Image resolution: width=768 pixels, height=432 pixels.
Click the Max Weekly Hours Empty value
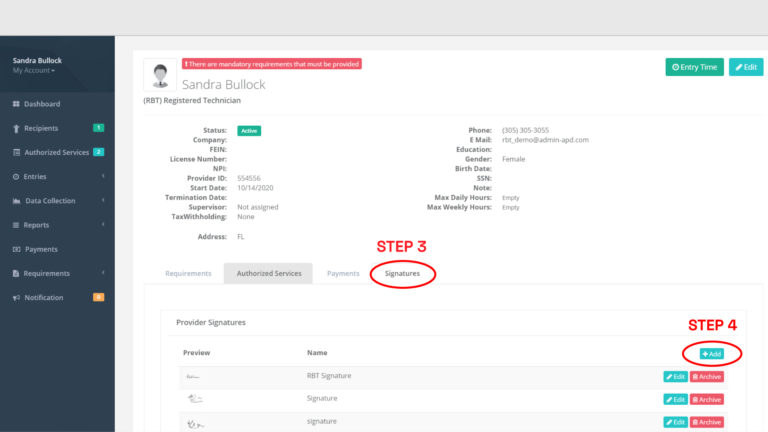click(x=510, y=208)
